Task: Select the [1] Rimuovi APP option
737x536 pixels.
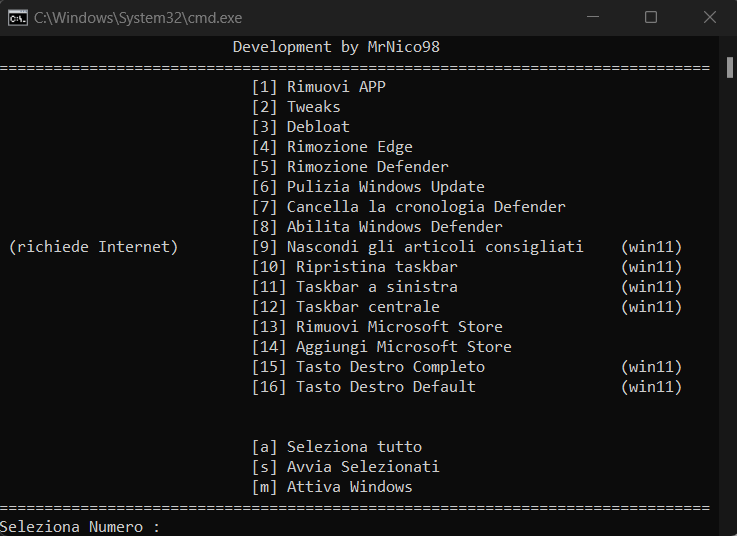Action: tap(318, 87)
